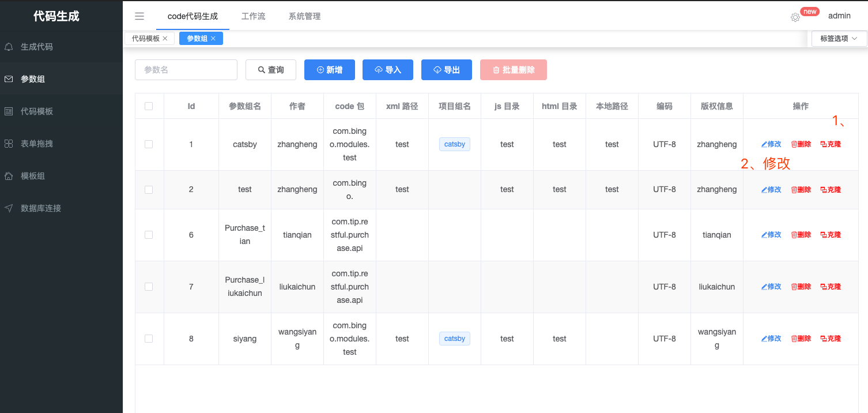Open settings gear icon near admin

pos(795,17)
